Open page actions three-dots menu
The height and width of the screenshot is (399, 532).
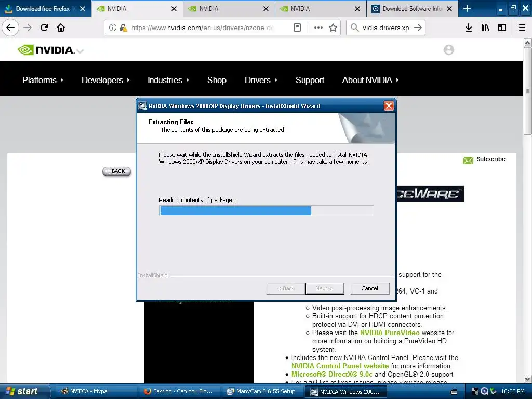click(318, 28)
